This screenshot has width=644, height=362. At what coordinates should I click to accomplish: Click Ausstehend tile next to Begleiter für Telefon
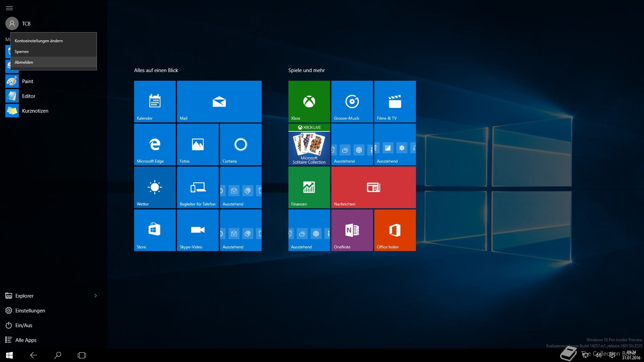pyautogui.click(x=241, y=187)
